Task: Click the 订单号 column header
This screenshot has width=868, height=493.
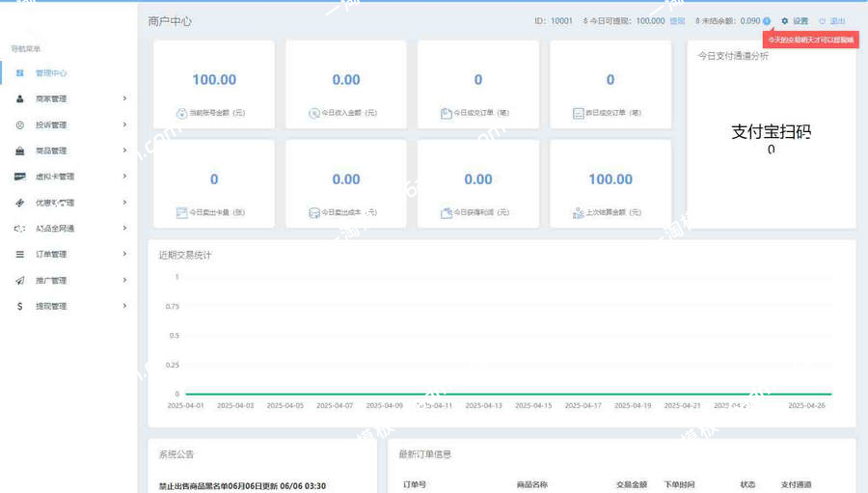Action: coord(414,484)
